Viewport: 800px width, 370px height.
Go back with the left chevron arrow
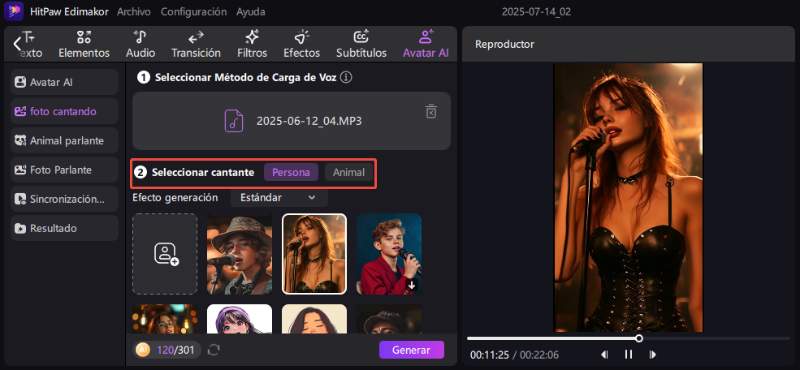tap(17, 44)
